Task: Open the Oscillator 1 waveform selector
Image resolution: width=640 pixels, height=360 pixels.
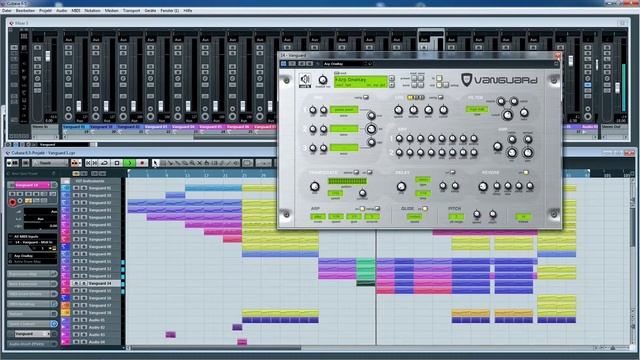Action: (344, 109)
